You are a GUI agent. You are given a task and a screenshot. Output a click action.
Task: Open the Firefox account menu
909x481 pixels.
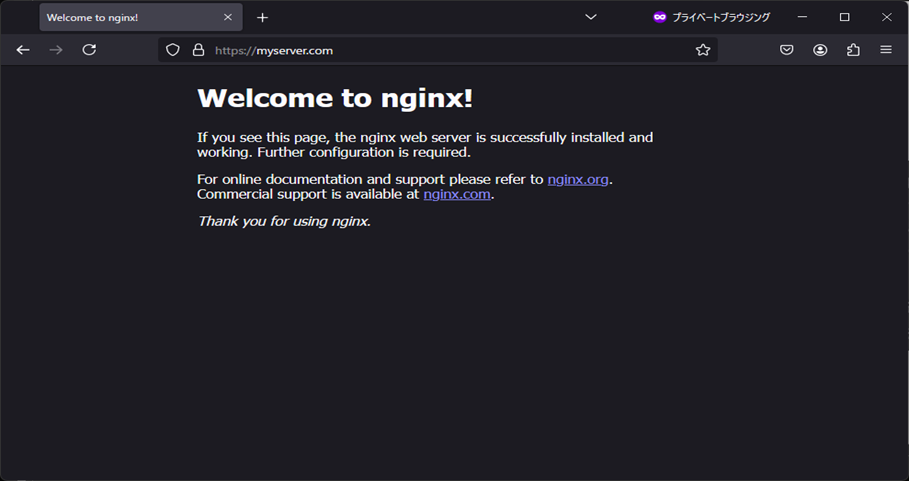(x=820, y=50)
